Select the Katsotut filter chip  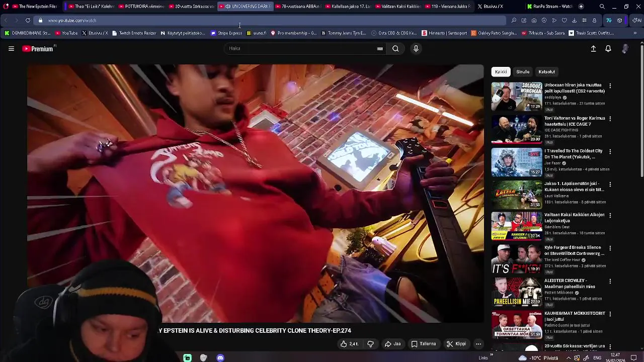point(546,72)
